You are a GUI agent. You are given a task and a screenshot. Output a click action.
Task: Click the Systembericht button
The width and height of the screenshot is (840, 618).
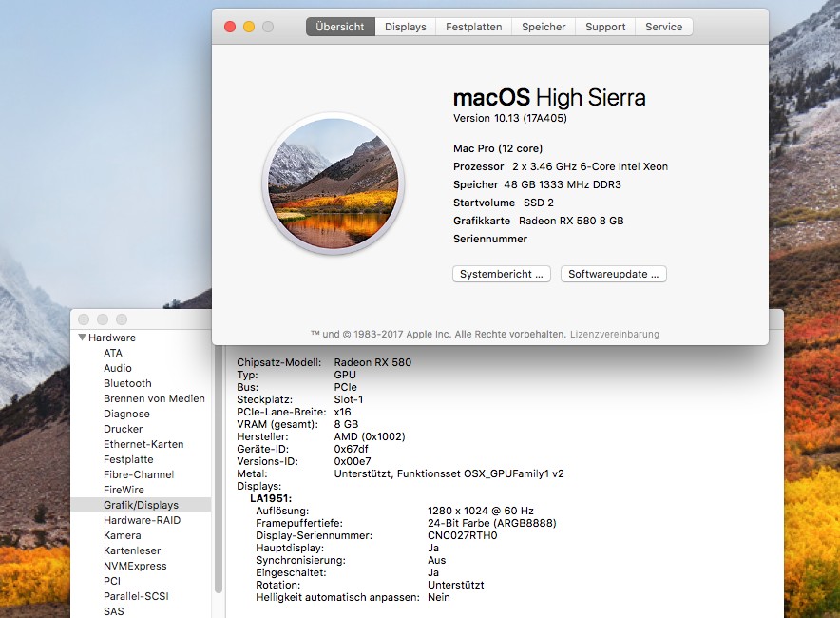point(502,274)
